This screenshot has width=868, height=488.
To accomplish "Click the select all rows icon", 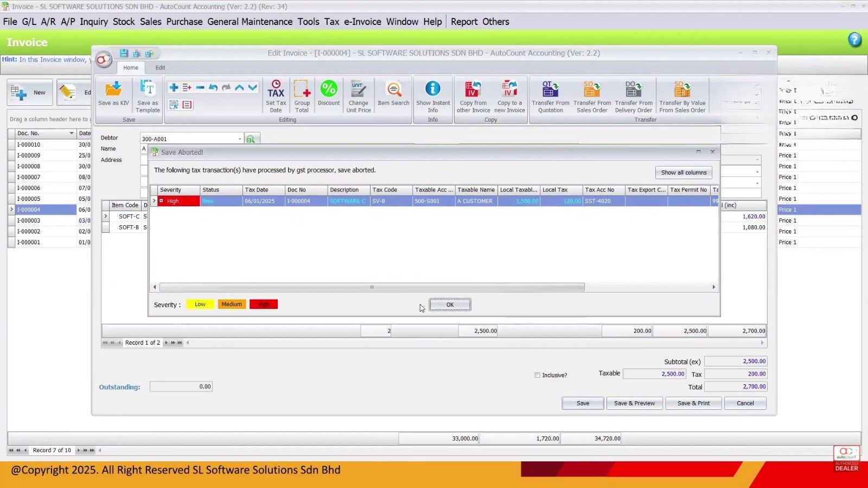I will coord(174,104).
